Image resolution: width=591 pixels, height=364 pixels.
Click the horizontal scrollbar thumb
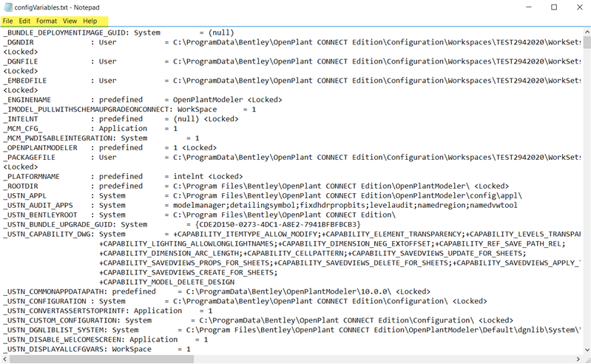pos(101,359)
